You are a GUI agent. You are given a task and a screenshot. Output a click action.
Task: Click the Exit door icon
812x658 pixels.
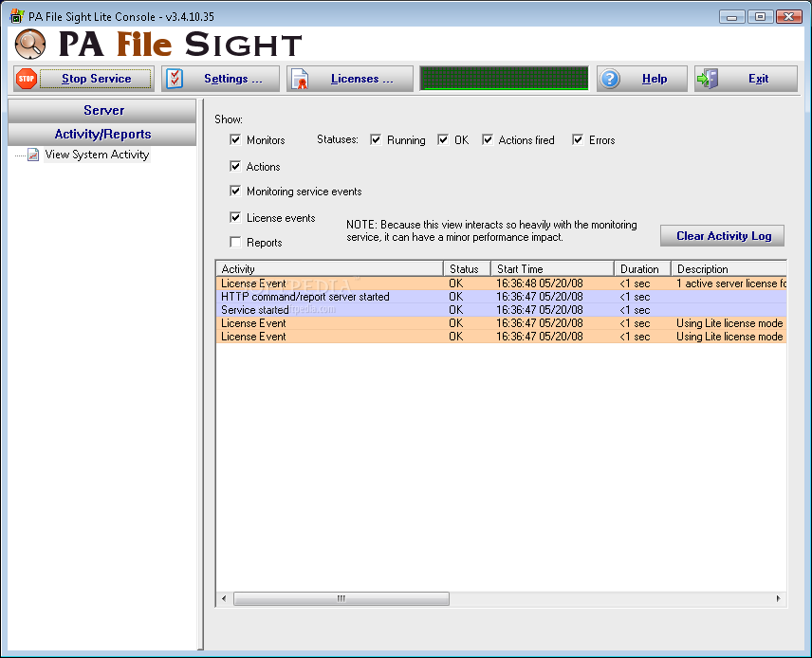[708, 79]
